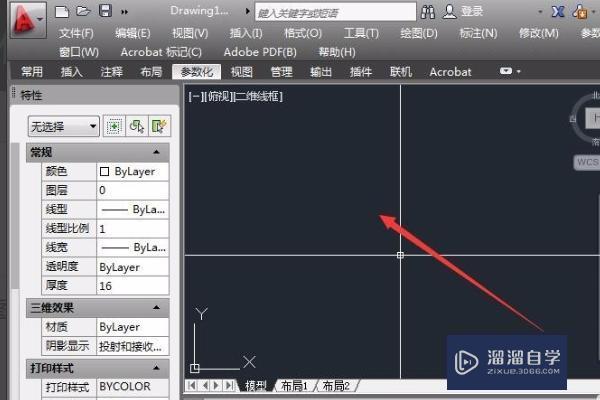600x400 pixels.
Task: Click the 线宽 ByLayer value field
Action: (132, 248)
